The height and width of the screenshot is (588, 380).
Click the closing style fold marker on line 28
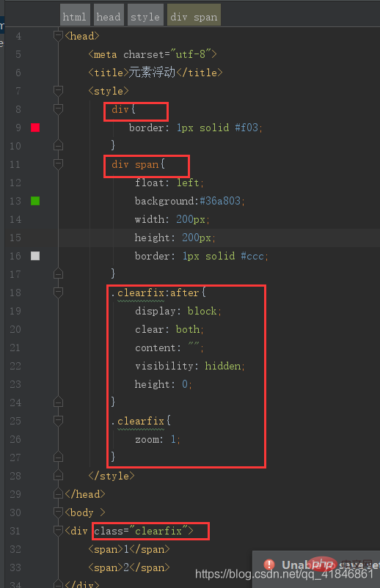point(58,476)
